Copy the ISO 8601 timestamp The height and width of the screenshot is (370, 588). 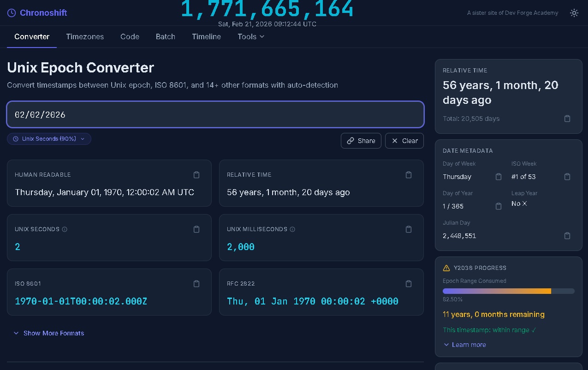[x=196, y=284]
